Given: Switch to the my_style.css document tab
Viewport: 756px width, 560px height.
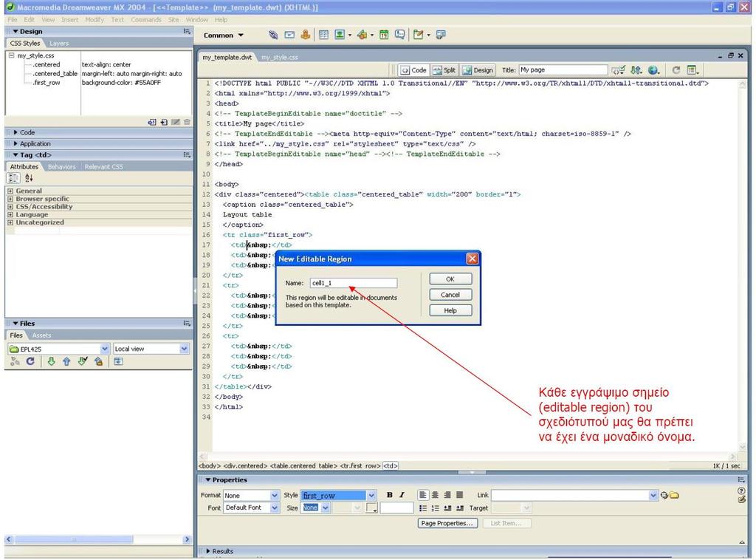Looking at the screenshot, I should tap(280, 58).
